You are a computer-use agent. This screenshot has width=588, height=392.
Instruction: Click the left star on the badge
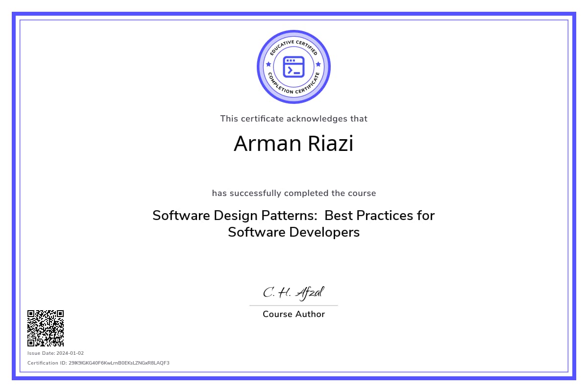coord(268,64)
